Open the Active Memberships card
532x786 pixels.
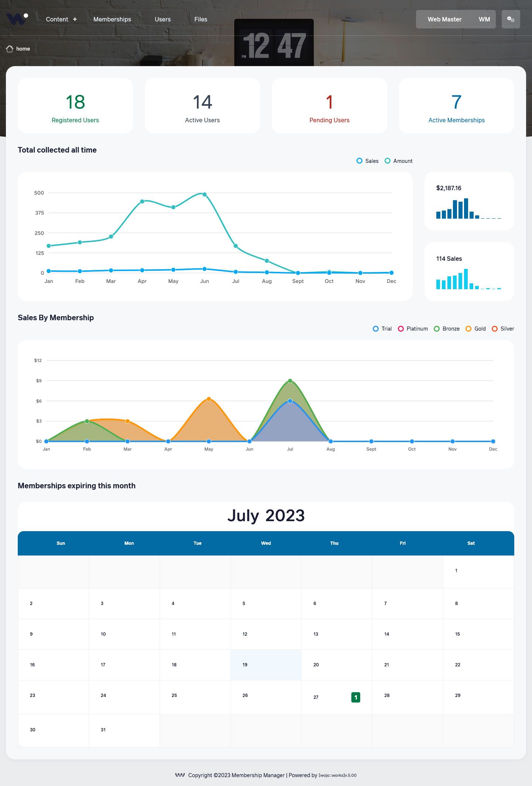coord(456,106)
